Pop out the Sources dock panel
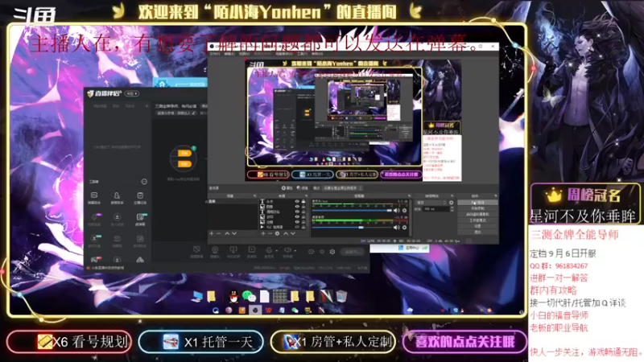Screen dimensions: 644x362 coord(307,195)
